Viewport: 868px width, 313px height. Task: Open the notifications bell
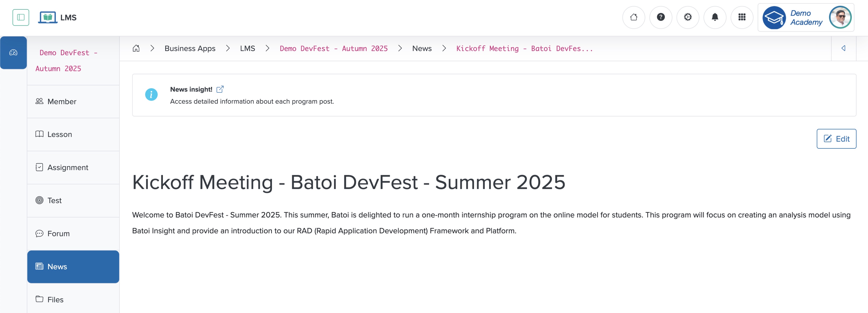click(715, 17)
